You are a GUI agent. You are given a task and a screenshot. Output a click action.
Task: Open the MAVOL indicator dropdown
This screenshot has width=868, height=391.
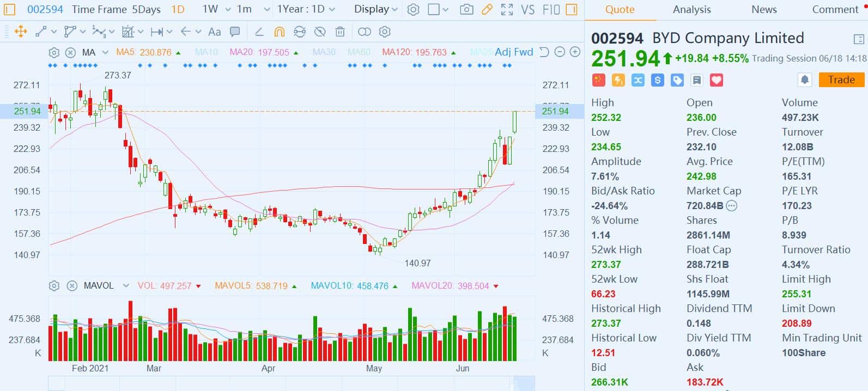coord(125,286)
